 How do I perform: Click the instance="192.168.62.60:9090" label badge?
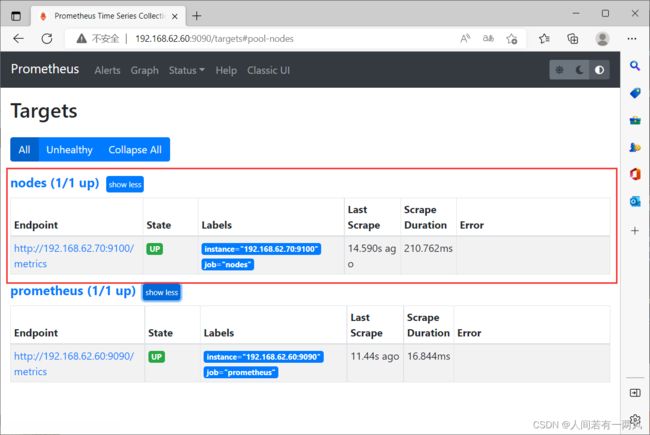tap(263, 357)
